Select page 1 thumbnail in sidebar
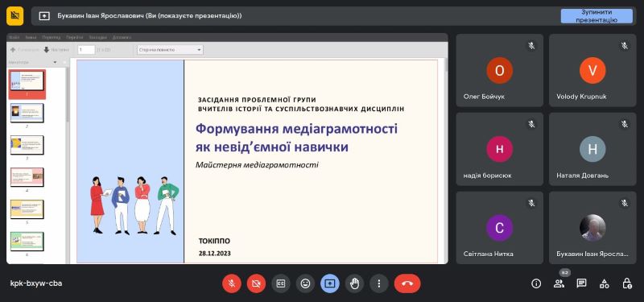 click(27, 85)
